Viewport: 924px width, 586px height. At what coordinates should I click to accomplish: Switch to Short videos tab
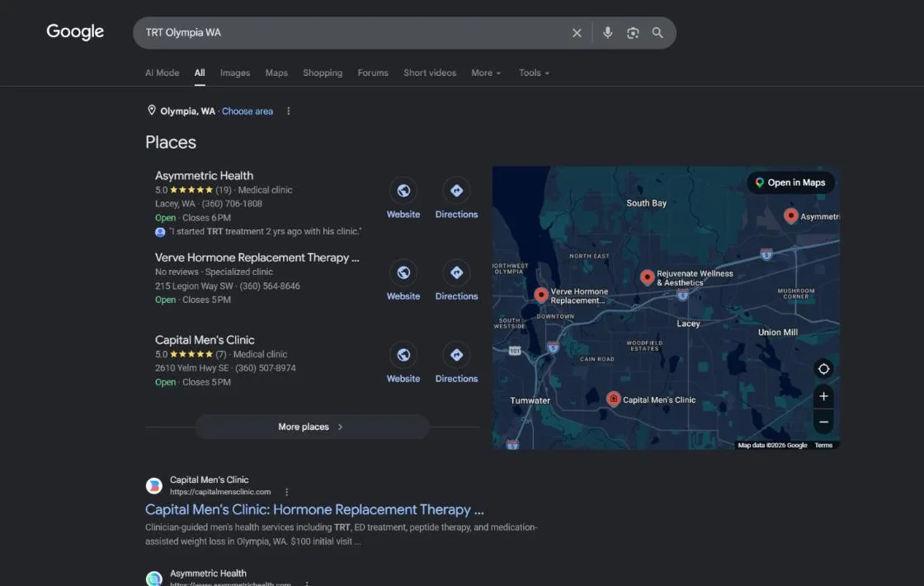point(430,73)
